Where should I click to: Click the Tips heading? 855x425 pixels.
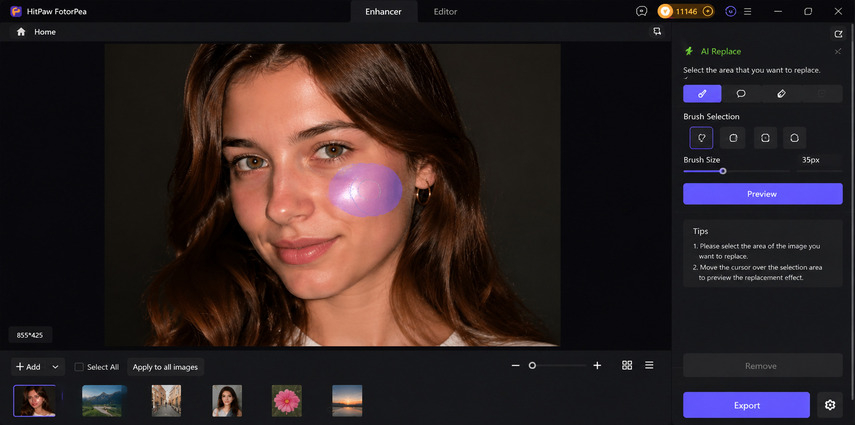pyautogui.click(x=701, y=231)
